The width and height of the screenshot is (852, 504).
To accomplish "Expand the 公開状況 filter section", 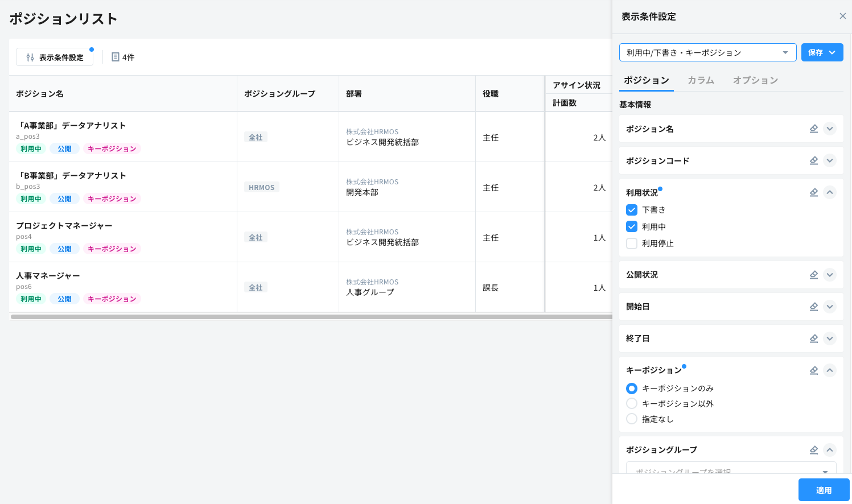I will 830,275.
